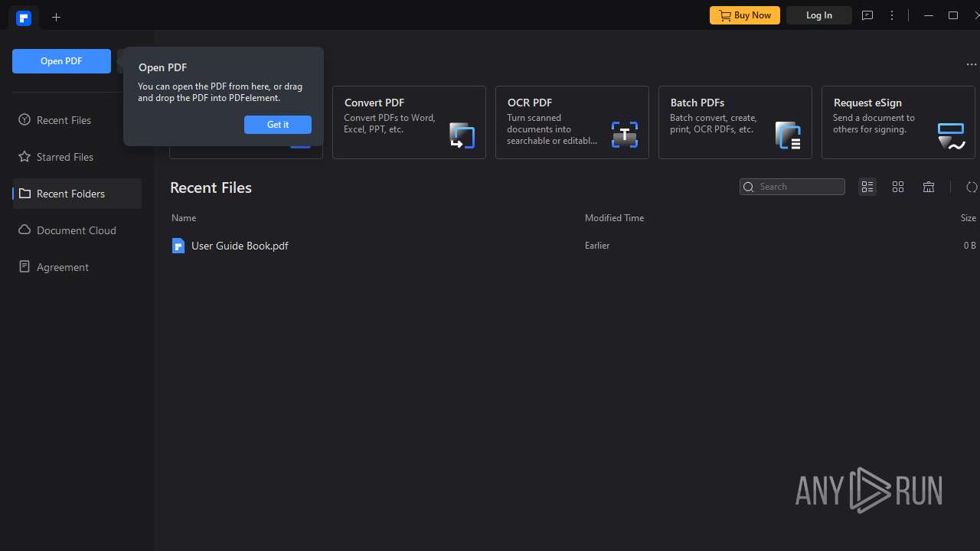Click the Starred Files star icon
The height and width of the screenshot is (551, 980).
pos(24,157)
